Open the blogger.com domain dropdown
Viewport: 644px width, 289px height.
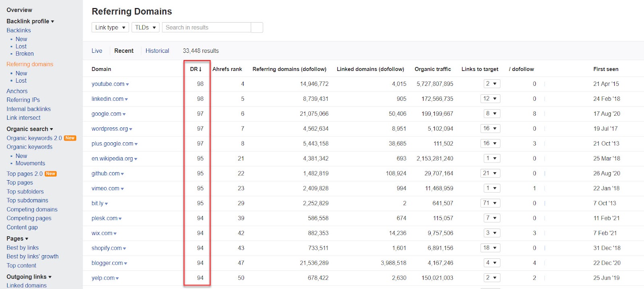click(126, 263)
